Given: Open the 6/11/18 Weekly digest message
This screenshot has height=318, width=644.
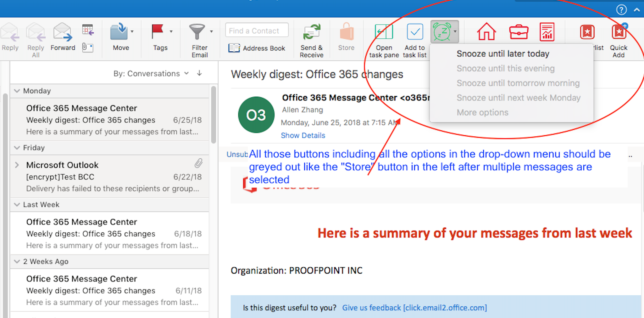Looking at the screenshot, I should point(109,290).
